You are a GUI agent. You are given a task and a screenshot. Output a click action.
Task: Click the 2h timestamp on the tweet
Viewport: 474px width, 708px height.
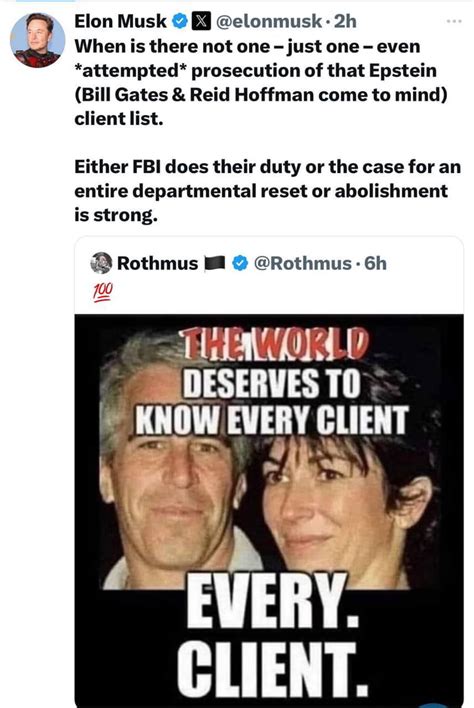click(x=345, y=21)
